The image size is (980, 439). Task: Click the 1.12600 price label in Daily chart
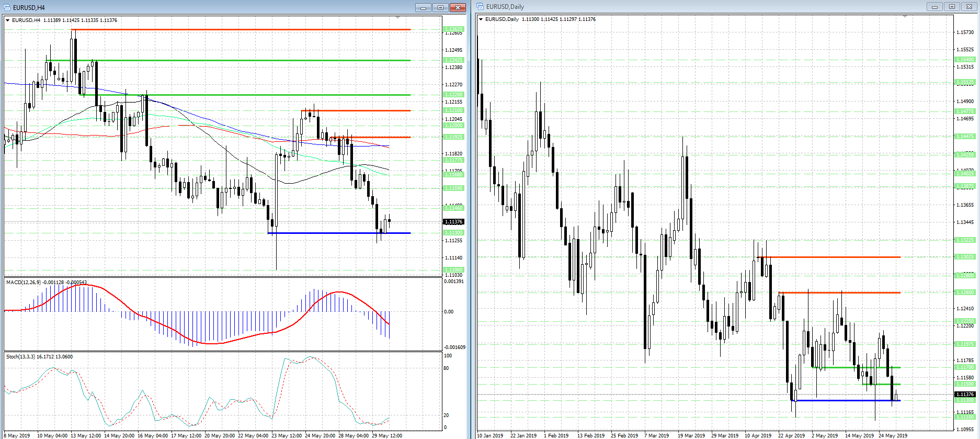(965, 292)
